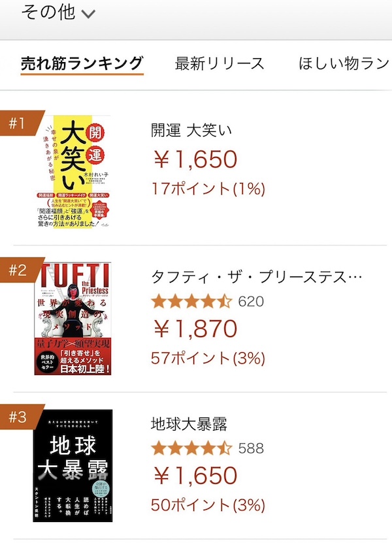
Task: Switch to the 最新リリース tab
Action: 220,63
